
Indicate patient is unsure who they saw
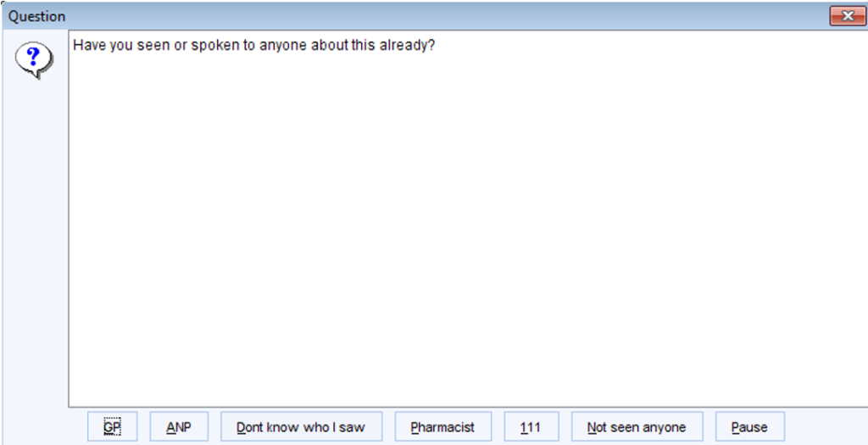pyautogui.click(x=301, y=426)
